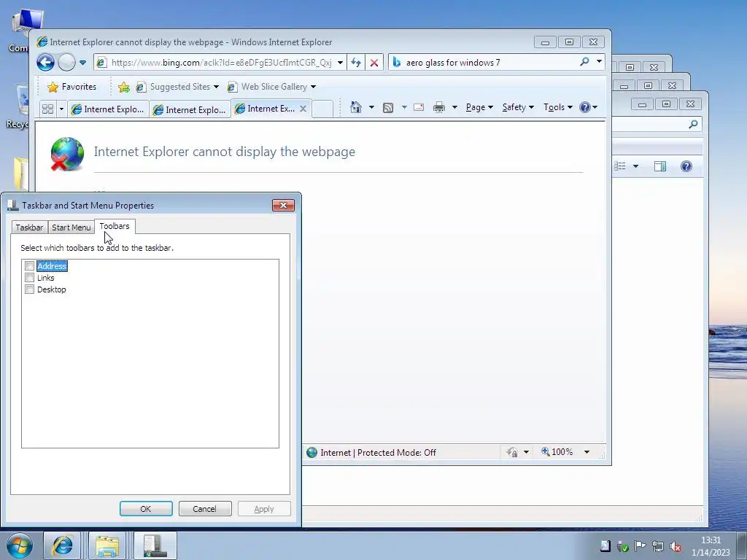Click the Print icon in IE toolbar
747x560 pixels.
pyautogui.click(x=438, y=107)
